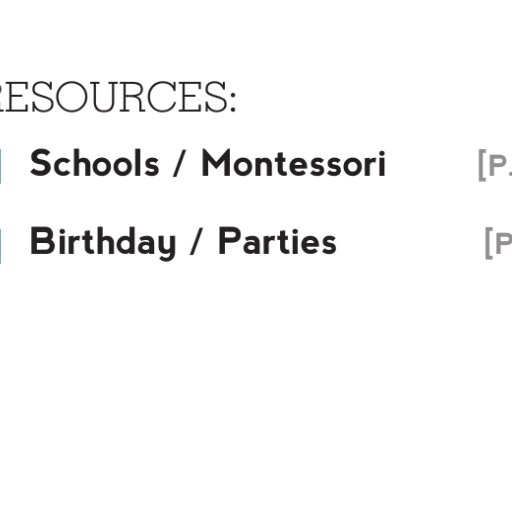The image size is (512, 512).
Task: Open page reference beside Birthday / Parties
Action: [x=498, y=243]
